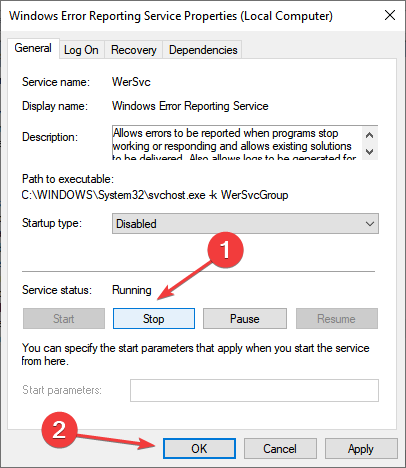Viewport: 406px width, 468px height.
Task: Click the Startup type dropdown chevron arrow
Action: pyautogui.click(x=369, y=224)
